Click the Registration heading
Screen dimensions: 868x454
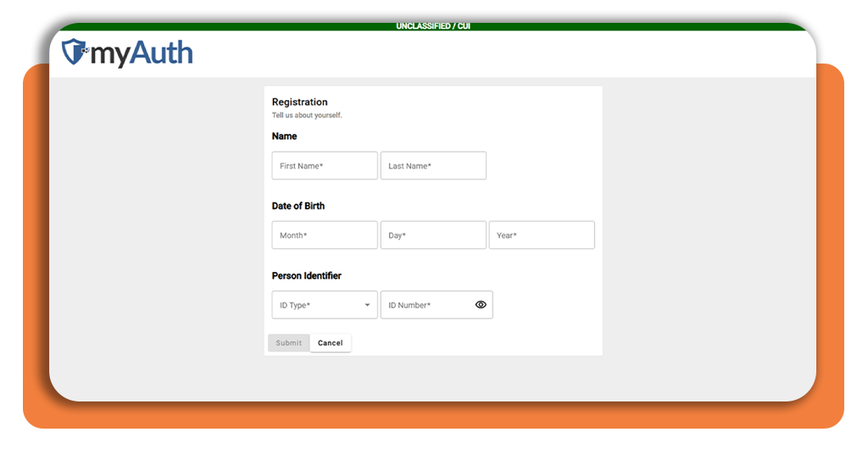[299, 102]
